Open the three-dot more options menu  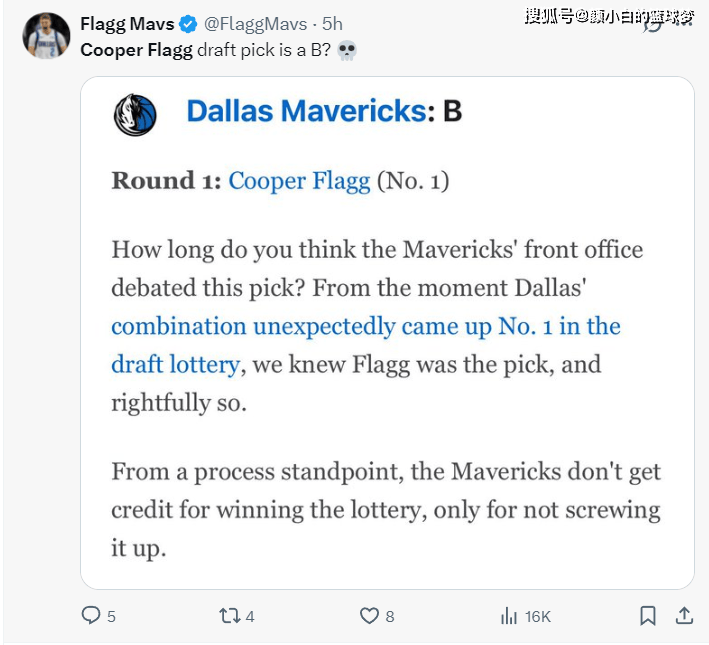682,24
